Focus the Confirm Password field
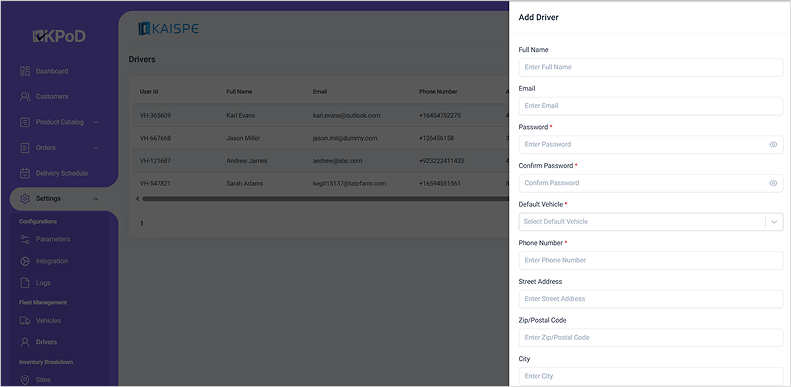This screenshot has height=387, width=791. coord(651,183)
